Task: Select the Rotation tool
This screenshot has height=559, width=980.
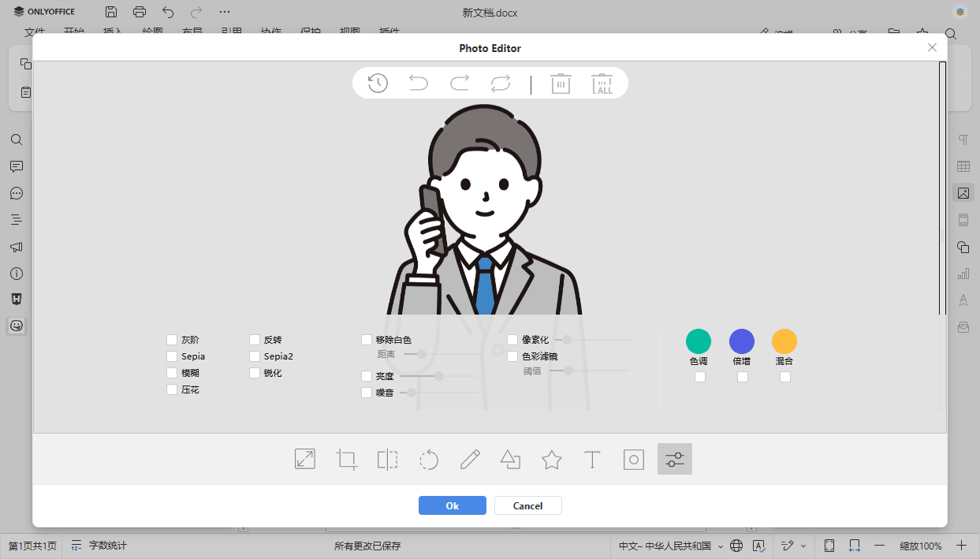Action: [x=428, y=459]
